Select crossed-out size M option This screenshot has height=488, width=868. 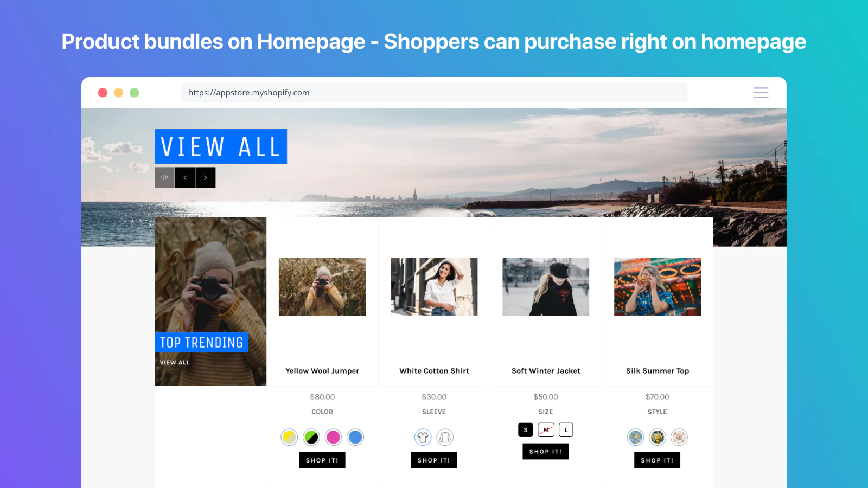click(546, 430)
